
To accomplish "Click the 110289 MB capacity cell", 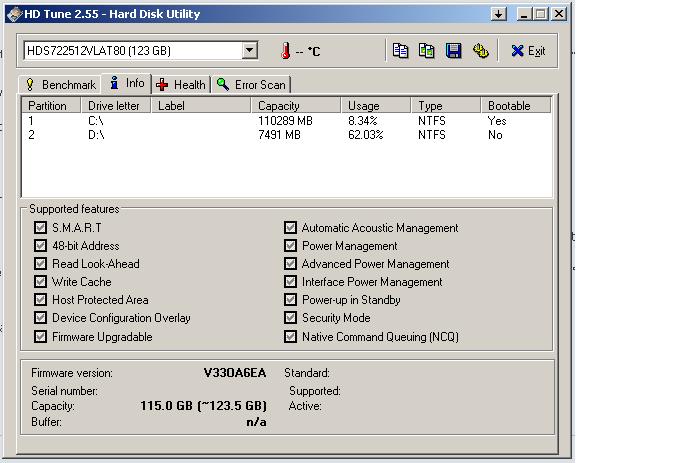I will [x=285, y=121].
